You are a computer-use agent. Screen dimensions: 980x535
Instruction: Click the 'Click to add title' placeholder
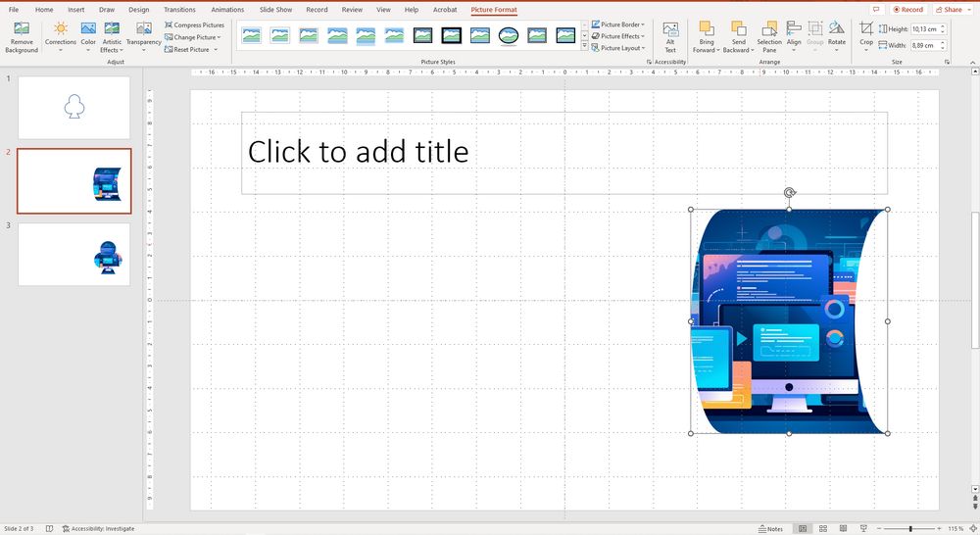(564, 153)
